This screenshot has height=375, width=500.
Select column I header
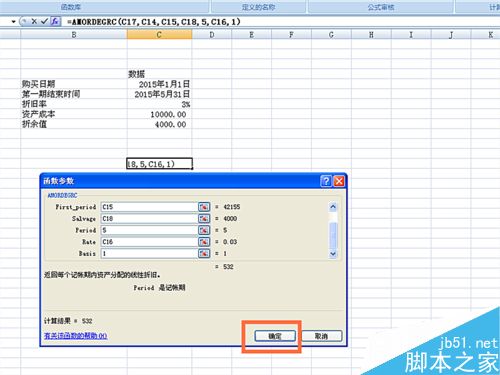[x=411, y=35]
